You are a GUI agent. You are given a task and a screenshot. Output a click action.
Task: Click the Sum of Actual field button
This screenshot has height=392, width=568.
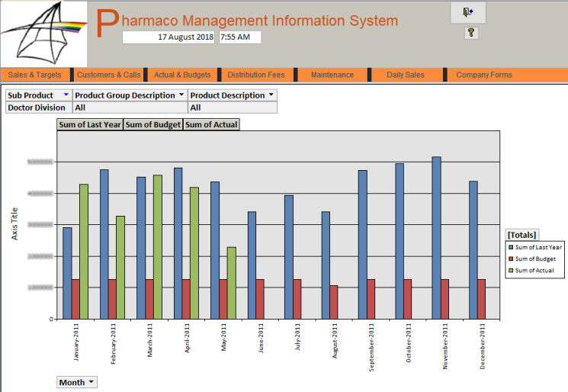click(211, 124)
